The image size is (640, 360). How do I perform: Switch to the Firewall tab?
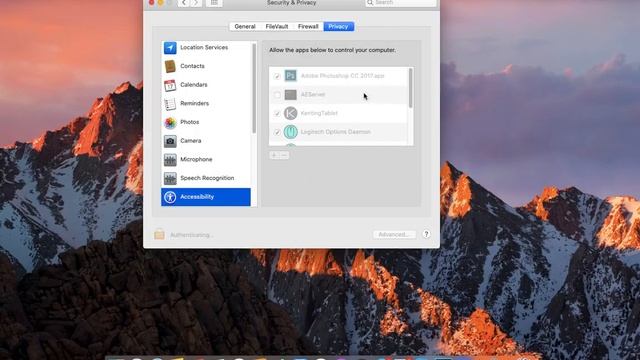point(308,27)
